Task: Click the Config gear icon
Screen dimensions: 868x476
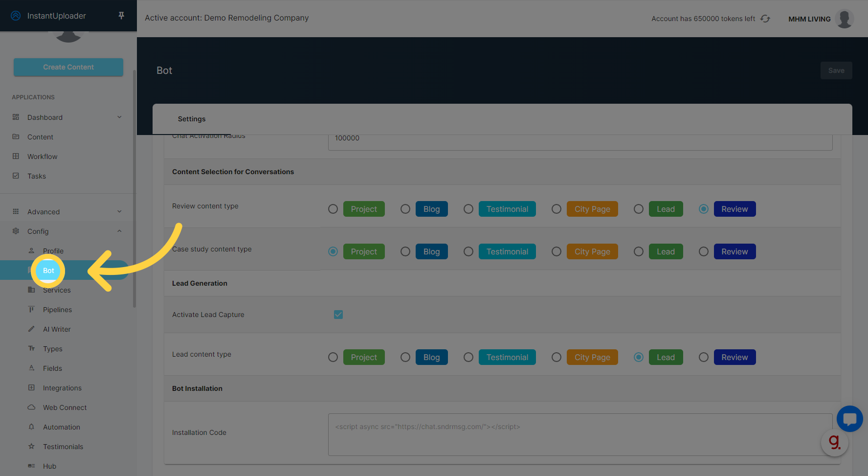Action: 16,231
